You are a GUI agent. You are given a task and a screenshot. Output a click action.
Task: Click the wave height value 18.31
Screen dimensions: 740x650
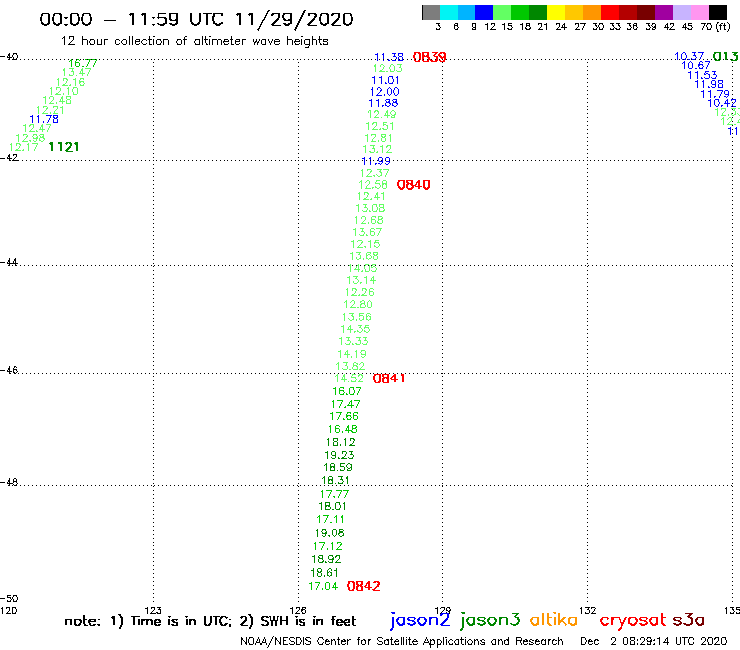coord(336,481)
